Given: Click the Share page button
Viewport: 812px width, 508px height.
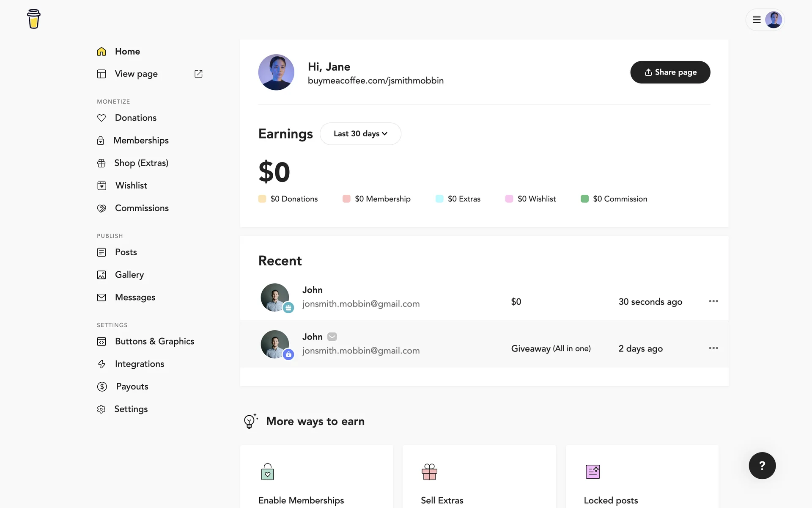Looking at the screenshot, I should click(670, 72).
